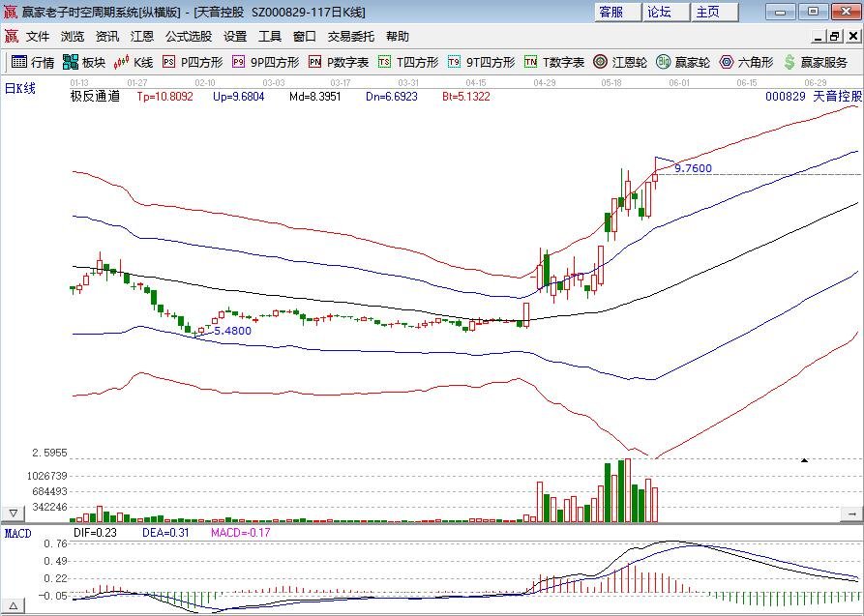Click the 5.4800 low price label
864x616 pixels.
click(x=232, y=331)
